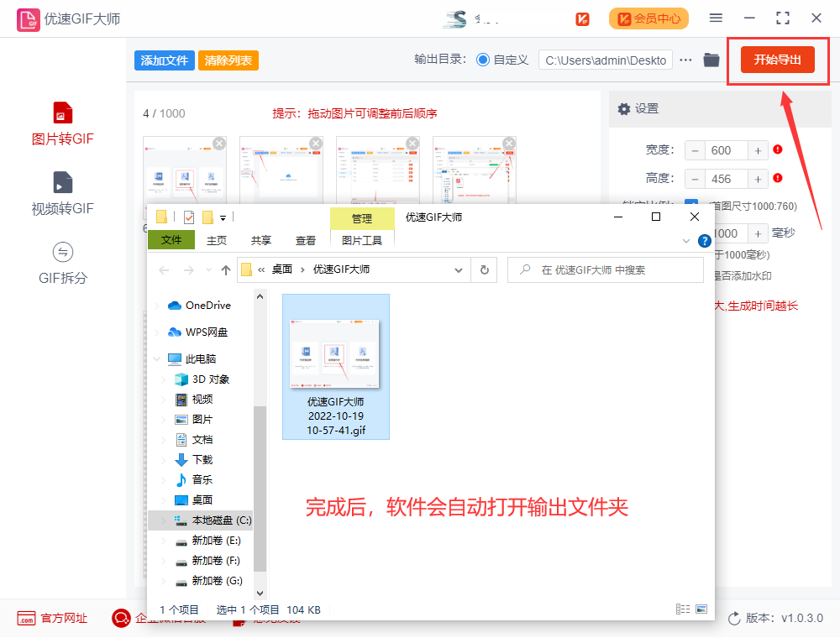The image size is (840, 638).
Task: Collapse the 此电脑 tree node
Action: [x=157, y=359]
